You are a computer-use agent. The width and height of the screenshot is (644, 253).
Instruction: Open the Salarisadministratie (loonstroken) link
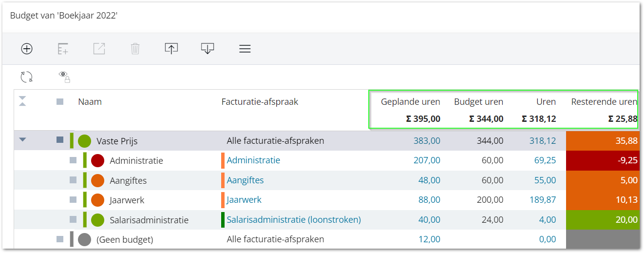click(294, 219)
